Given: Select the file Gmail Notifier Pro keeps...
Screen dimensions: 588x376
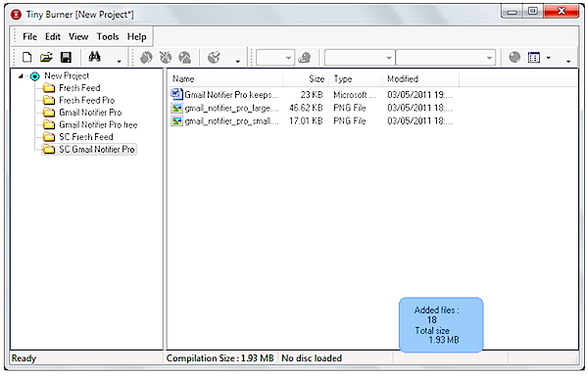Looking at the screenshot, I should [x=231, y=95].
